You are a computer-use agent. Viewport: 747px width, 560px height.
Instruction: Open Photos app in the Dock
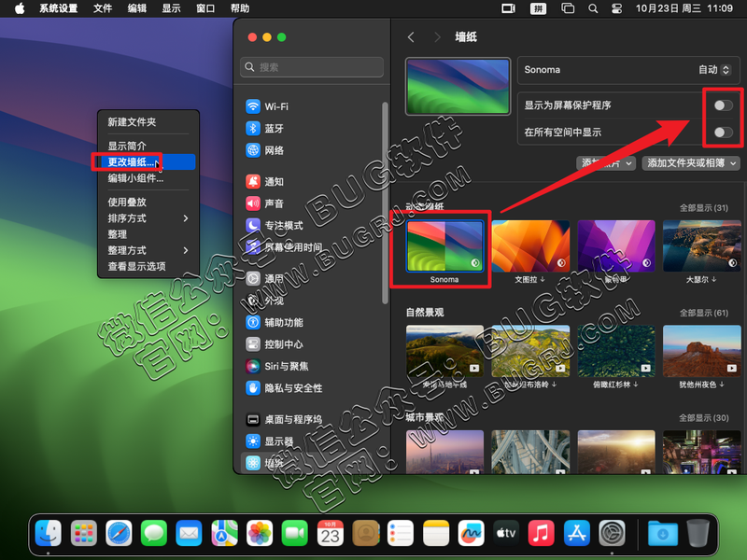click(260, 533)
